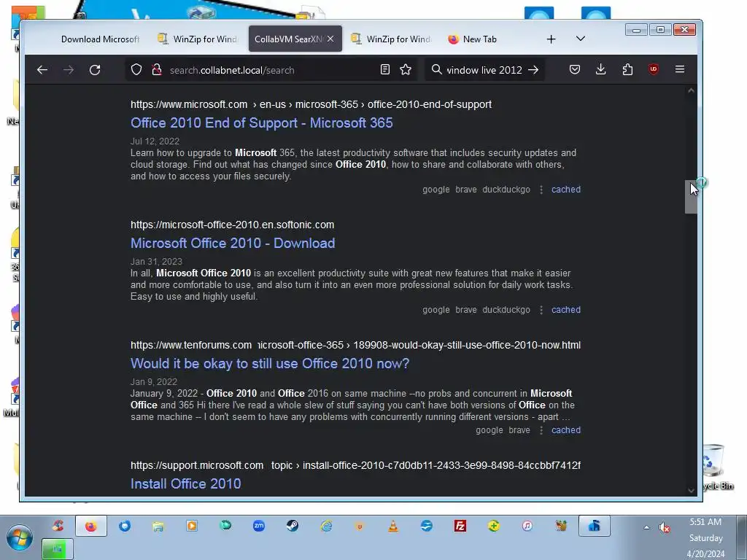Reload the current page

point(95,70)
